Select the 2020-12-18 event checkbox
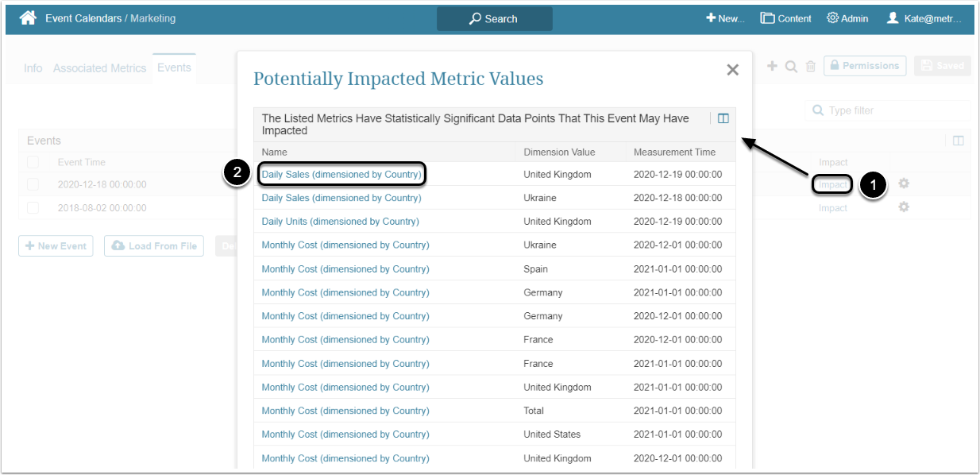The height and width of the screenshot is (475, 980). click(x=33, y=184)
